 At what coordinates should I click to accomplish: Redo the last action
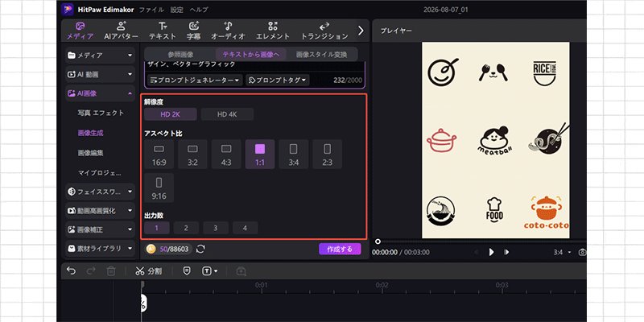91,271
